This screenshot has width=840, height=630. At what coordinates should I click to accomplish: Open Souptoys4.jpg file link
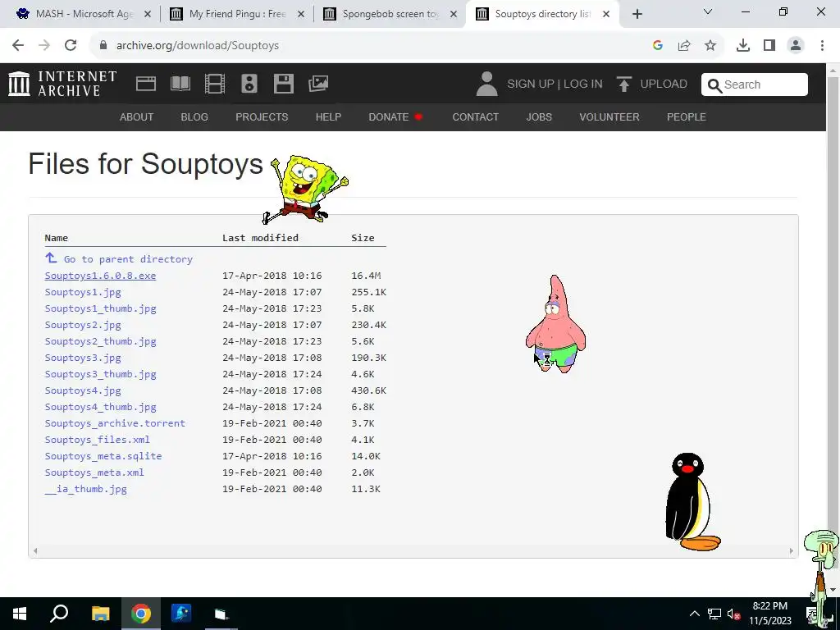(x=83, y=390)
